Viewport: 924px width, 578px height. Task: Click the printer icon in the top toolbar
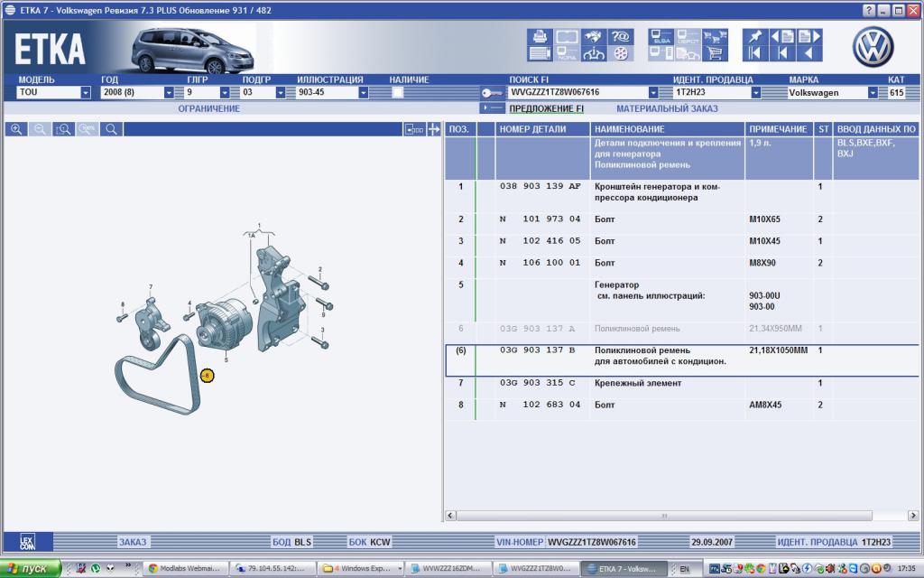(540, 36)
